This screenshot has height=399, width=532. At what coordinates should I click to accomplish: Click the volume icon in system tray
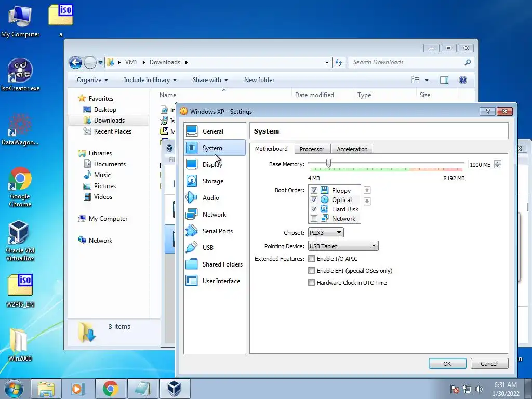(x=479, y=389)
